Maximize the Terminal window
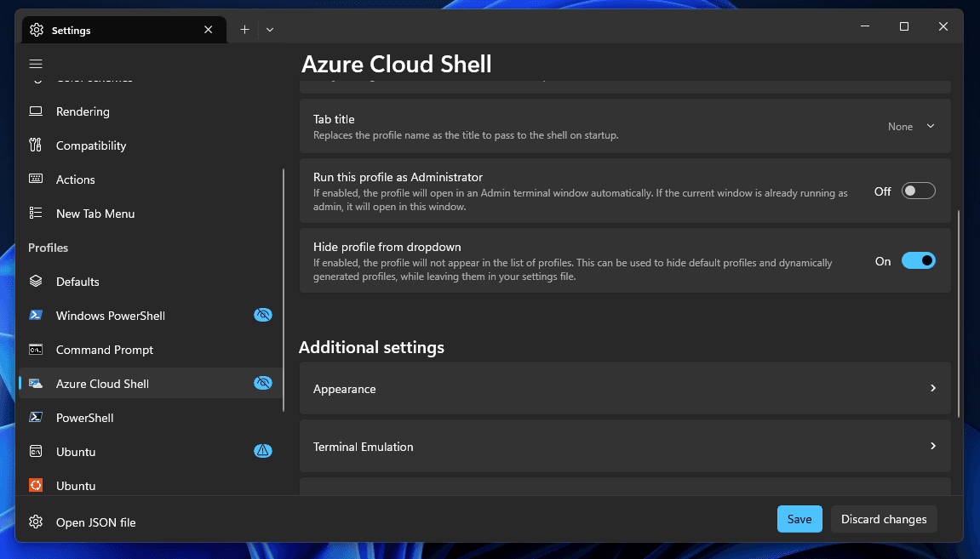Image resolution: width=980 pixels, height=559 pixels. pos(903,26)
